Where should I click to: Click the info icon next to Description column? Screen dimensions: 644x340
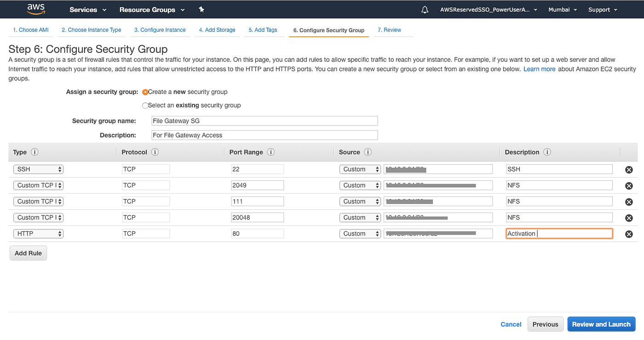(547, 152)
